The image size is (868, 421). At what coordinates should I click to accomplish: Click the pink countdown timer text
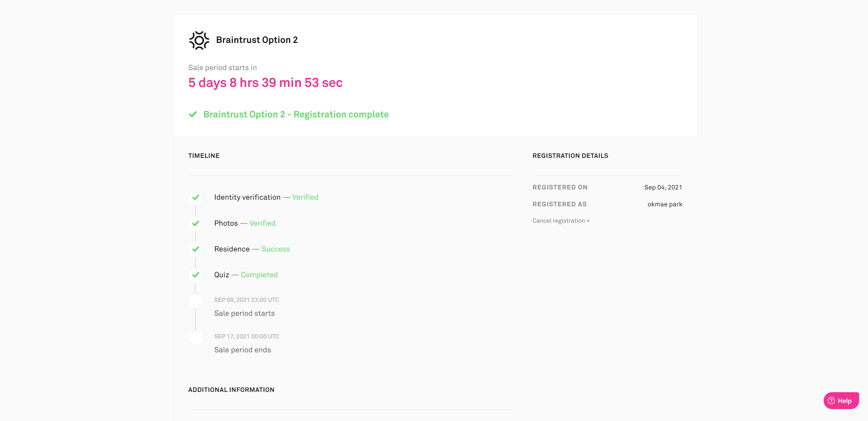coord(265,83)
